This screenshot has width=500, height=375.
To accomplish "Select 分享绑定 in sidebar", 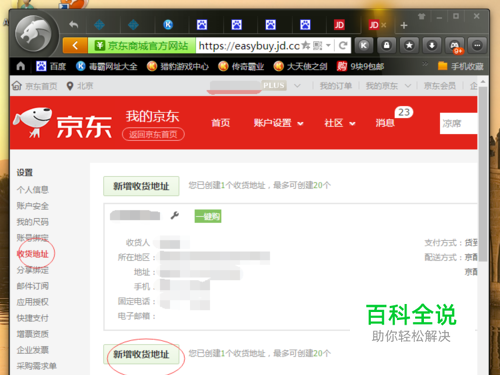I will click(33, 270).
